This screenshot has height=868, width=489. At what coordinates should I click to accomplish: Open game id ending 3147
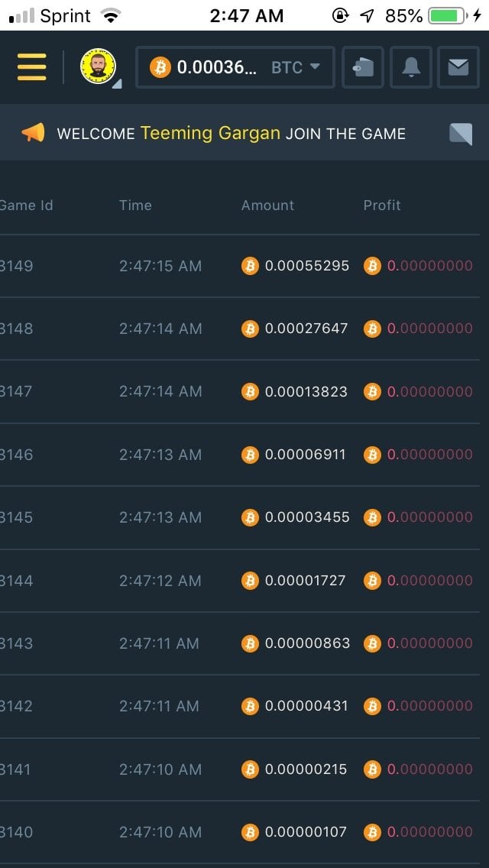click(17, 391)
